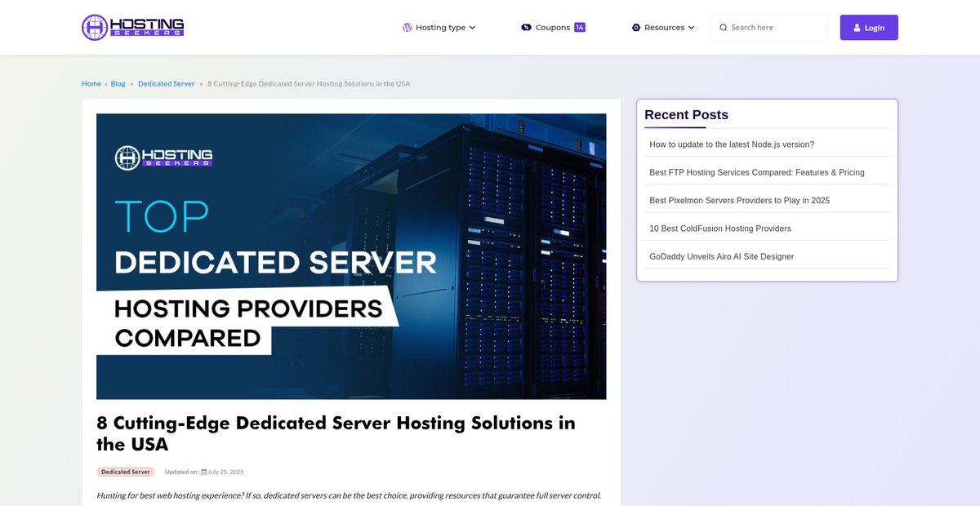Click the Recent Posts heading

tap(686, 115)
